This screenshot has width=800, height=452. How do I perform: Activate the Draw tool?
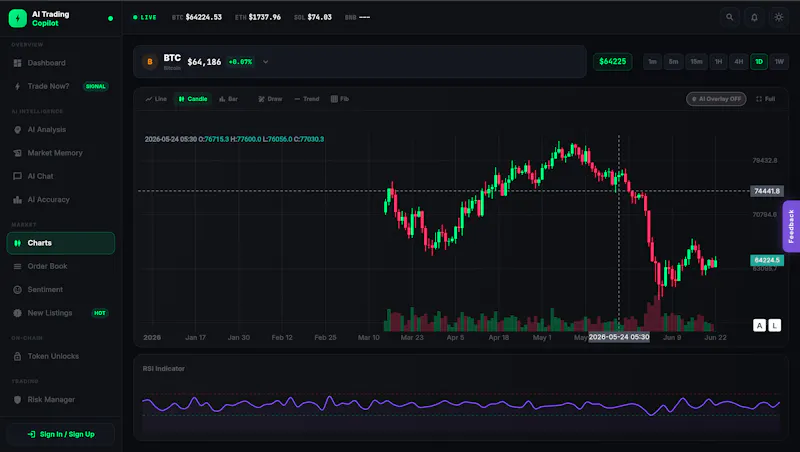(x=270, y=99)
